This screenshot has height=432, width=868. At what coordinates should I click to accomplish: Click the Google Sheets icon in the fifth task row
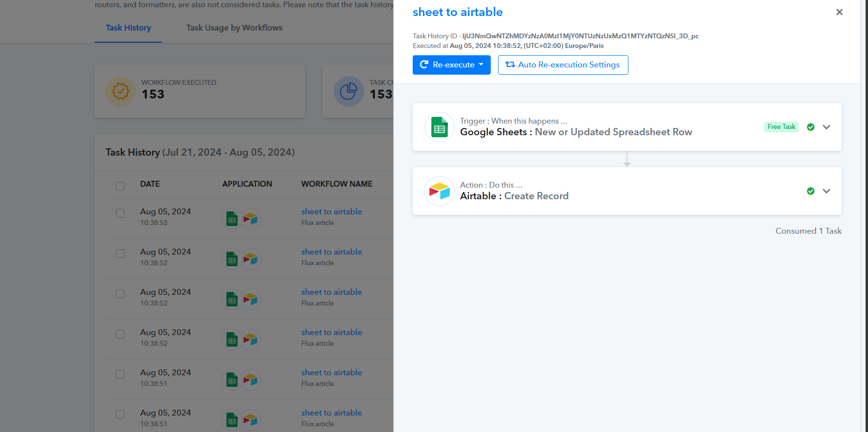point(232,380)
